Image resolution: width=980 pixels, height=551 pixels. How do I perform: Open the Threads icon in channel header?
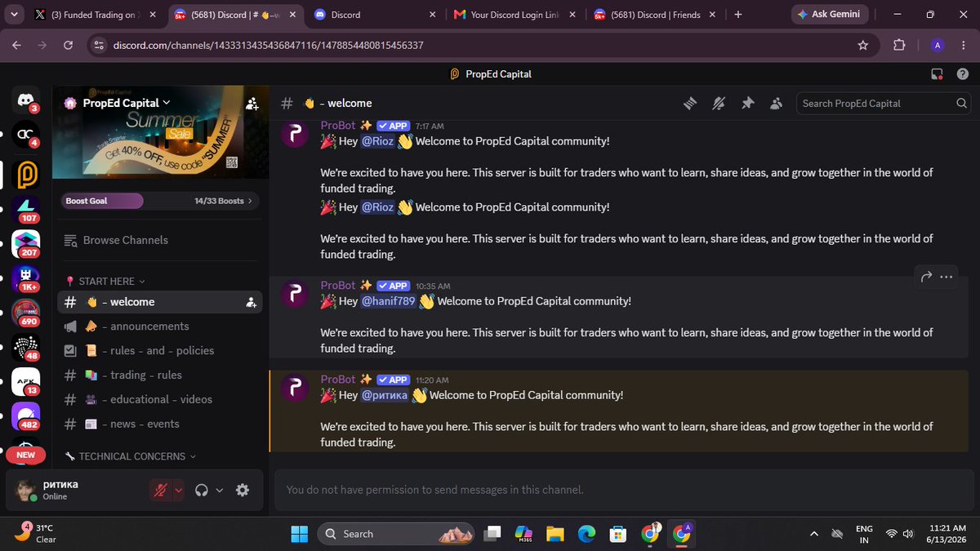[x=690, y=104]
